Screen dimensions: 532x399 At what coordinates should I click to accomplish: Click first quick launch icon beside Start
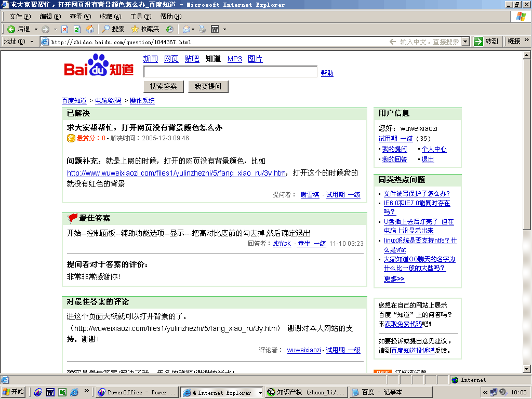38,393
